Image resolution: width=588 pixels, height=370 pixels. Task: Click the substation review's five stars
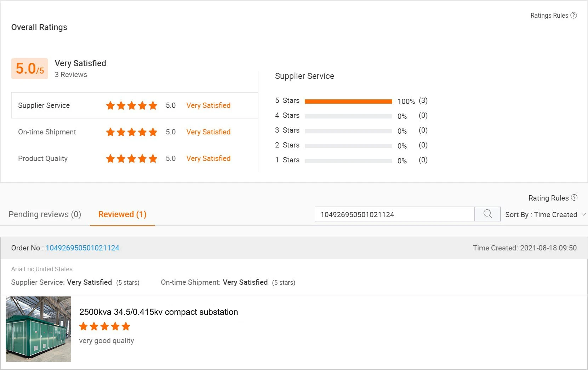104,326
